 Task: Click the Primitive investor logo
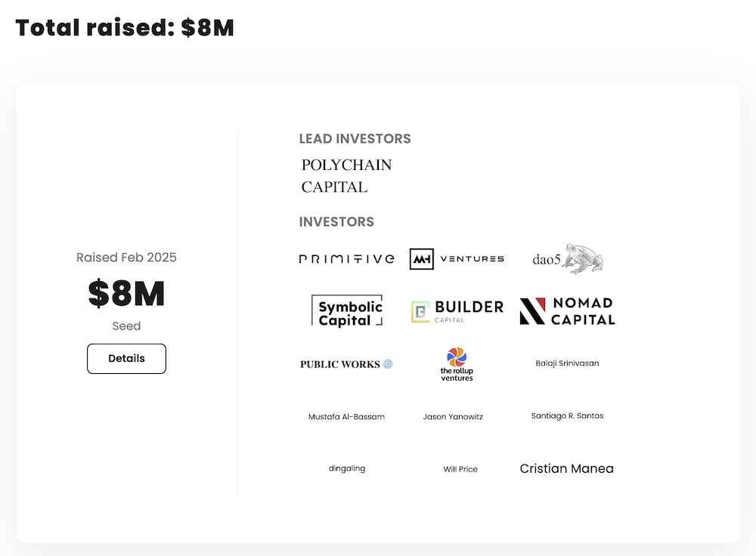point(346,259)
